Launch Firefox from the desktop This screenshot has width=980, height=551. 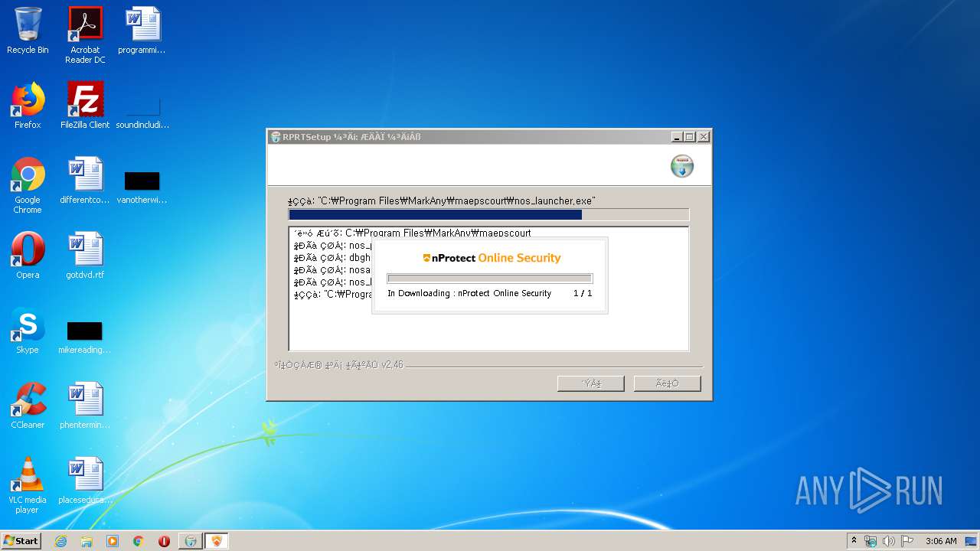pyautogui.click(x=28, y=106)
